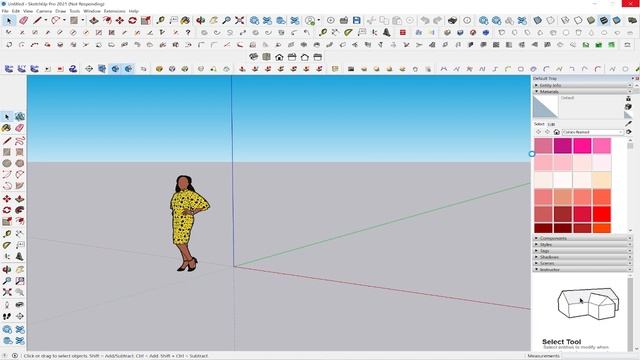Select the Axes tool
Viewport: 640px width, 360px height.
(x=7, y=256)
